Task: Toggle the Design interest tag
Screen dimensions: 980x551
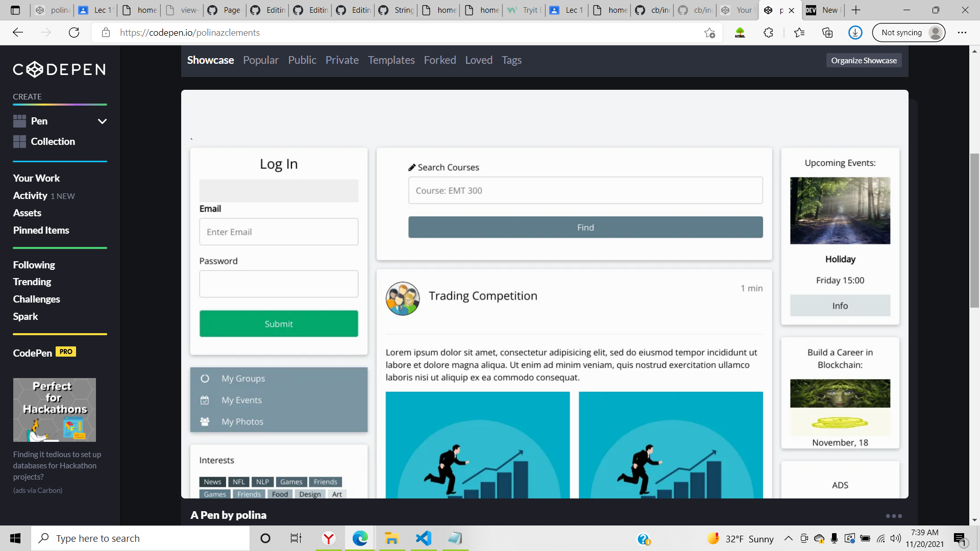Action: (310, 494)
